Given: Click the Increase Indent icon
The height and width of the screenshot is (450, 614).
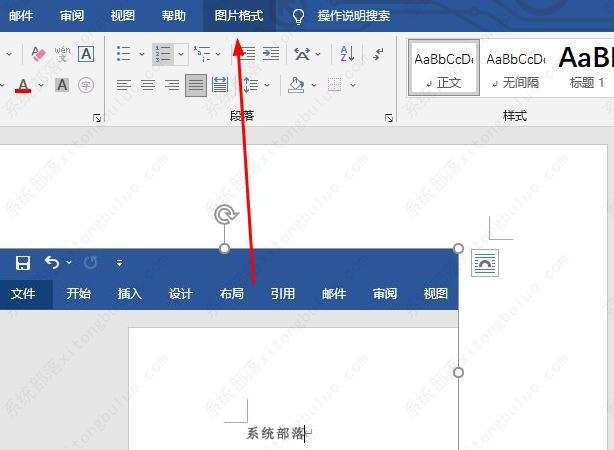Looking at the screenshot, I should click(271, 54).
